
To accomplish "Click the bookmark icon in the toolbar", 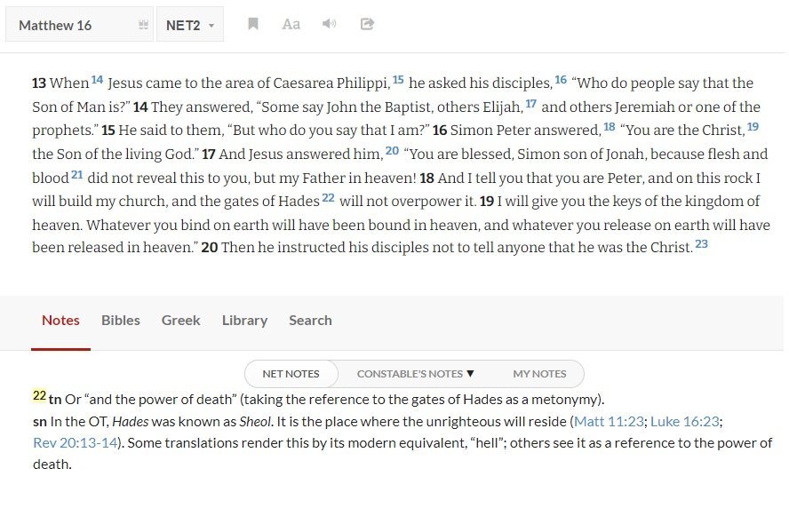I will pos(253,24).
